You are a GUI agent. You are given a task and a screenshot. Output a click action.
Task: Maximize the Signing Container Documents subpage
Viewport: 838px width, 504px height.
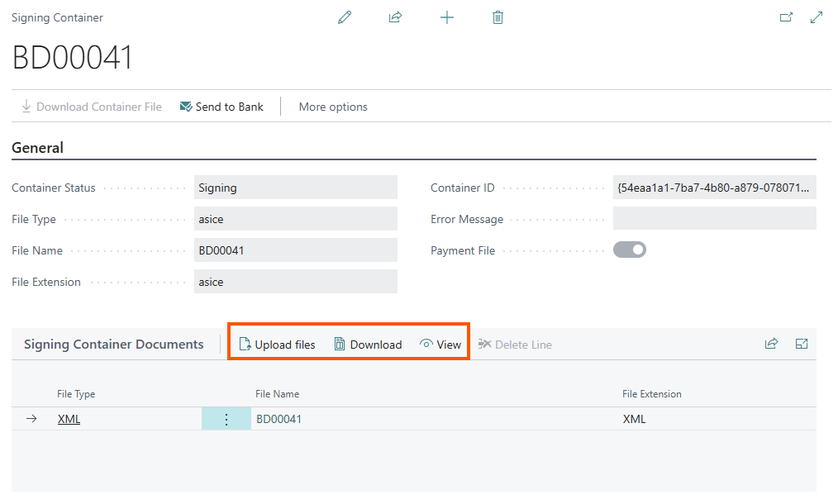click(801, 344)
